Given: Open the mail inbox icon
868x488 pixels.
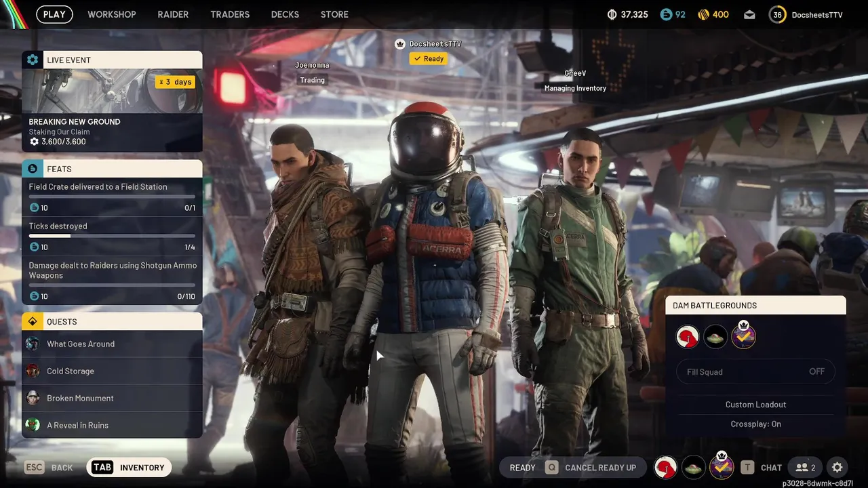Looking at the screenshot, I should pyautogui.click(x=749, y=14).
